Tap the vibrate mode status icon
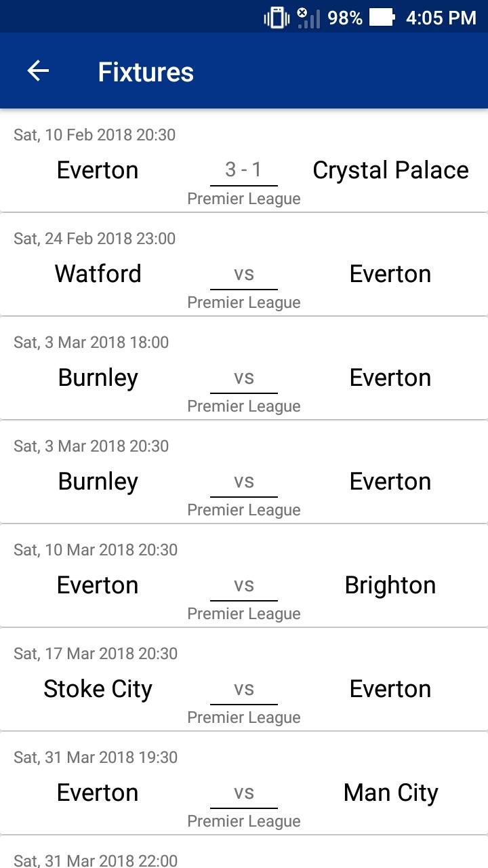 (x=277, y=17)
